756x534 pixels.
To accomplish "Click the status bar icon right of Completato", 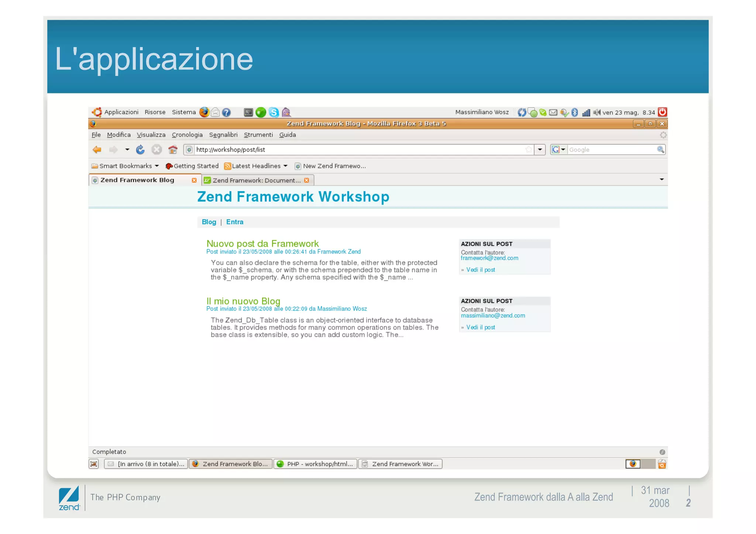I will [x=662, y=452].
